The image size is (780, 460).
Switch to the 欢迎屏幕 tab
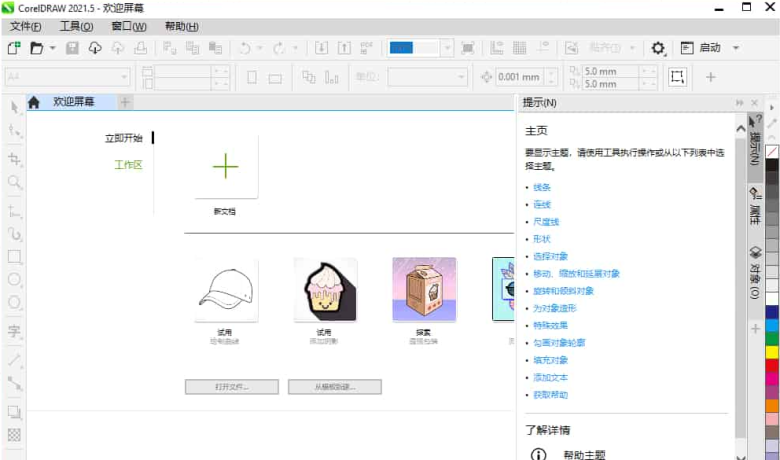click(x=74, y=102)
